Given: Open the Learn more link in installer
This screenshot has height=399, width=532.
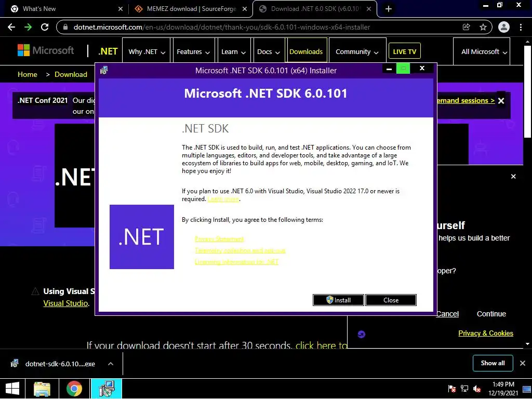Looking at the screenshot, I should click(223, 199).
